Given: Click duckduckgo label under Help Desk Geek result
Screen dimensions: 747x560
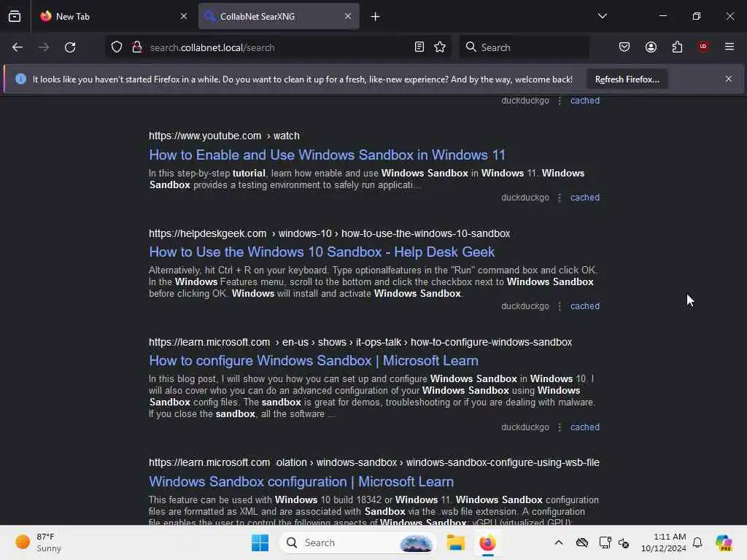Looking at the screenshot, I should click(x=525, y=306).
